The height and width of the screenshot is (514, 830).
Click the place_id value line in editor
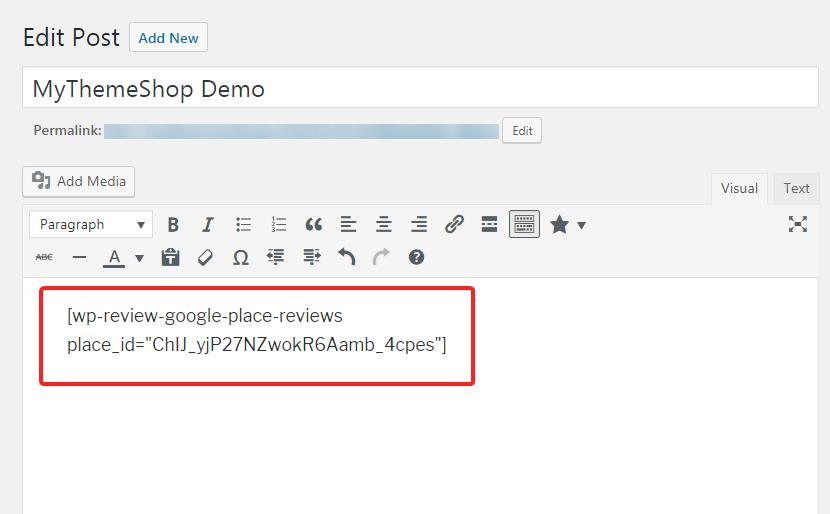coord(257,345)
